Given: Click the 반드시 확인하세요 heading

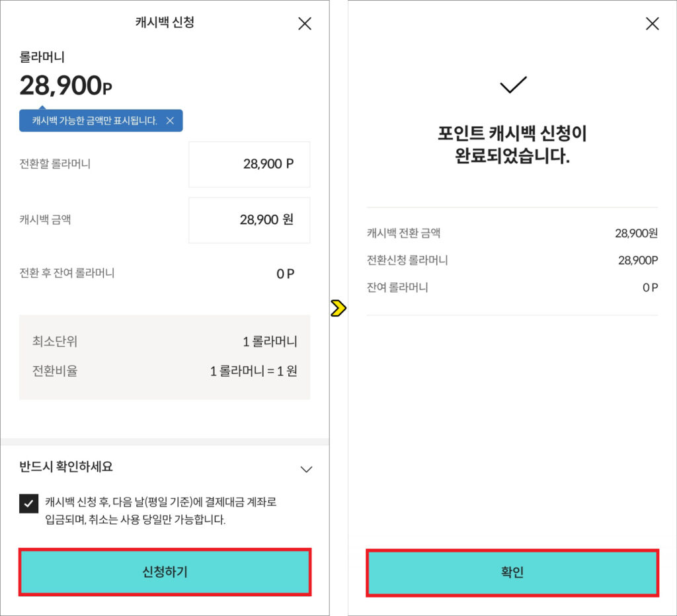Looking at the screenshot, I should (66, 467).
